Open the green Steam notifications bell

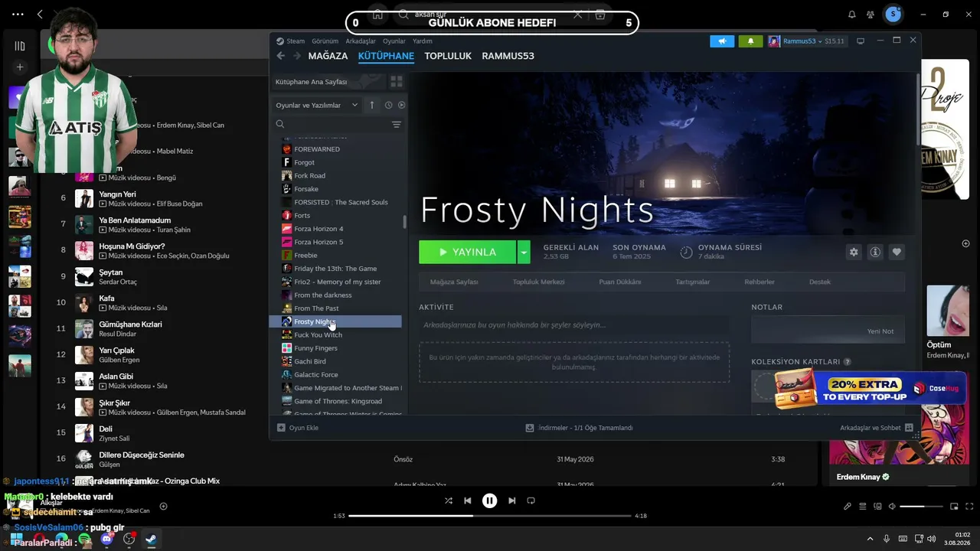(x=750, y=41)
